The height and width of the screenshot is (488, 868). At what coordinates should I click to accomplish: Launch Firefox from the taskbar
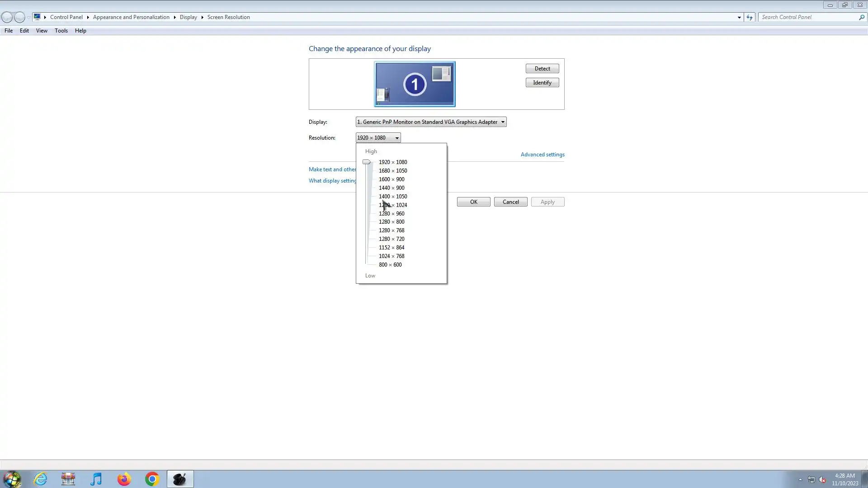click(x=124, y=479)
